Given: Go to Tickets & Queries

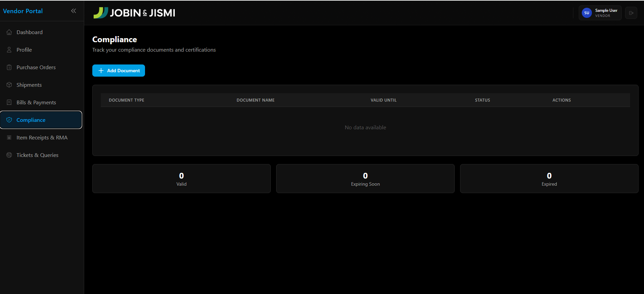Looking at the screenshot, I should tap(41, 155).
